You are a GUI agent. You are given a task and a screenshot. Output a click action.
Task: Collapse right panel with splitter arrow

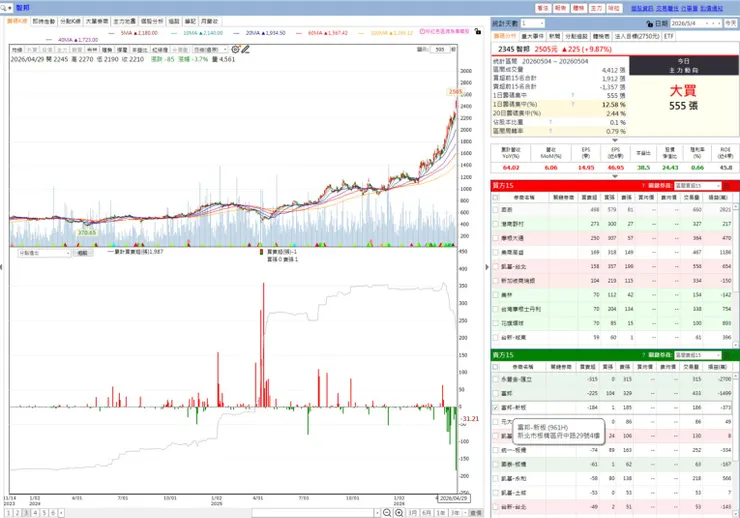[487, 267]
